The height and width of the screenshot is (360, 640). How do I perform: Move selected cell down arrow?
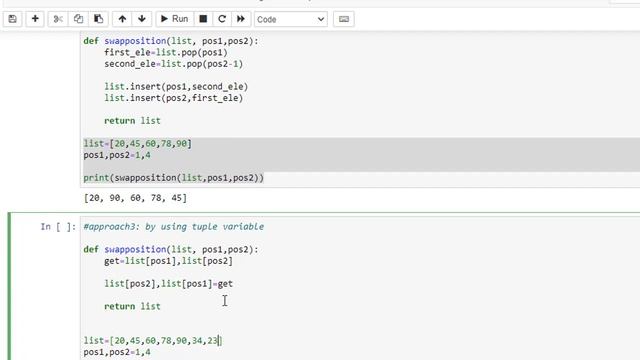coord(142,19)
